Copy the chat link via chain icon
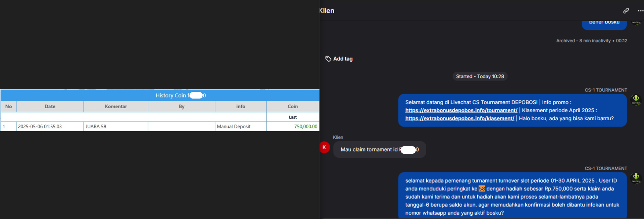 coord(626,11)
